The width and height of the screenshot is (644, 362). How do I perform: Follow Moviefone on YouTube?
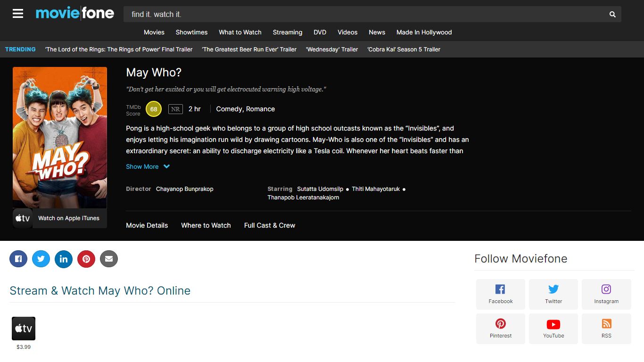553,329
